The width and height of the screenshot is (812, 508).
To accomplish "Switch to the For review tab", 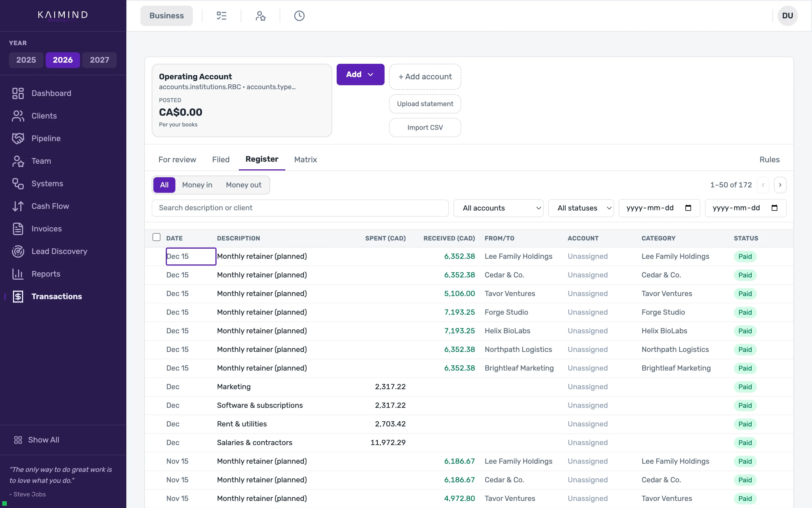I will [x=177, y=159].
